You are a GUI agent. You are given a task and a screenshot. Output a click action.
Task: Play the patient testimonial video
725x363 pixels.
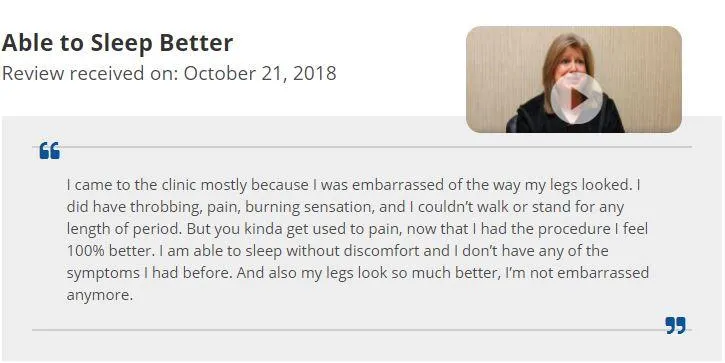tap(576, 98)
